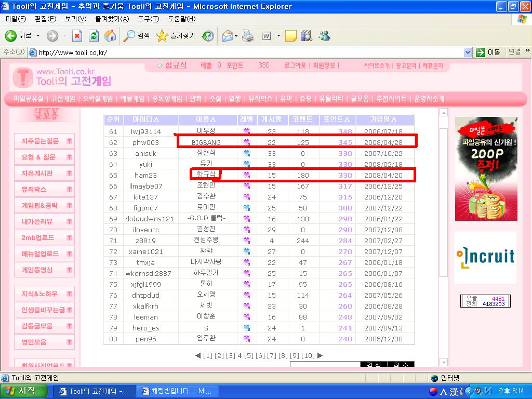The image size is (532, 399).
Task: Open the 회원정보 member info link
Action: (324, 65)
